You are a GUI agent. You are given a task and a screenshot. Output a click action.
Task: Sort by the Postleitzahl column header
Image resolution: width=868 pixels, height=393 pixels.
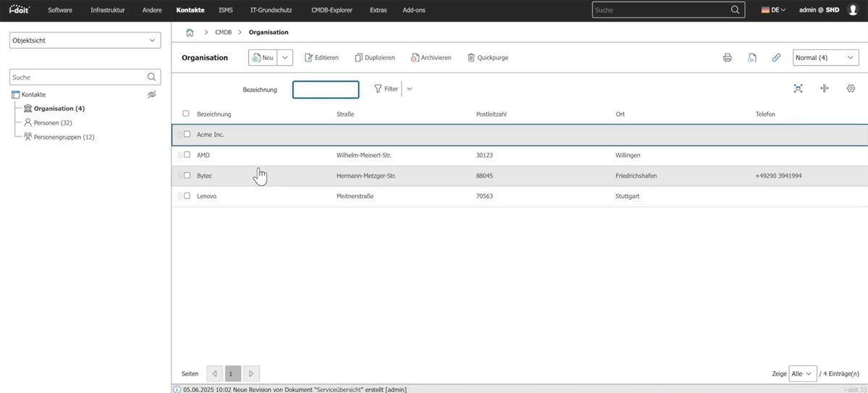coord(492,114)
